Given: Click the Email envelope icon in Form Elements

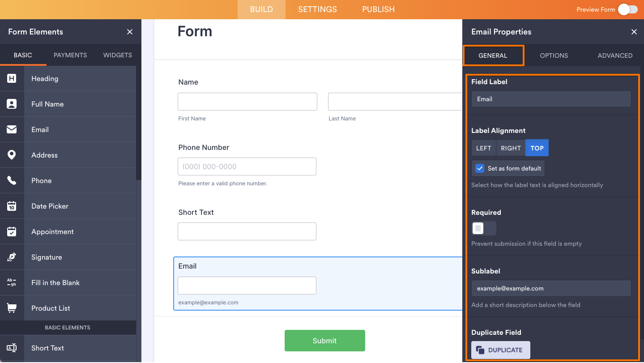Looking at the screenshot, I should (12, 129).
